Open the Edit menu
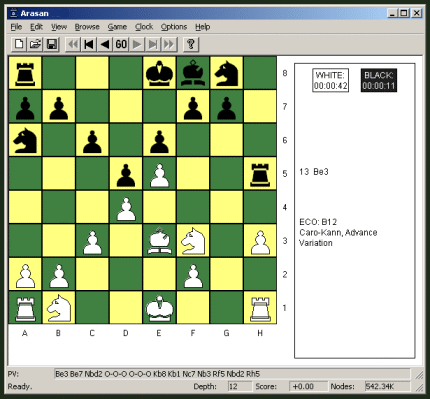Screen dimensions: 430x399 tap(36, 27)
